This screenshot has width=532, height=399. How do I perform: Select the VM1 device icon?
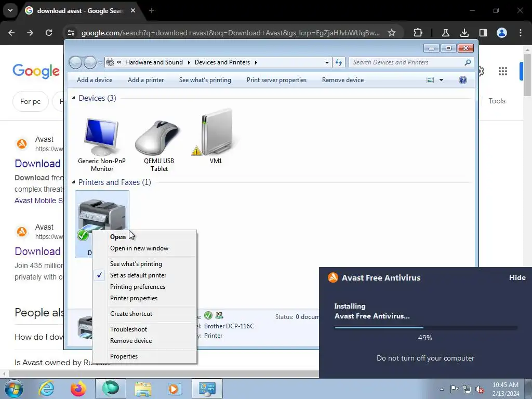point(216,133)
